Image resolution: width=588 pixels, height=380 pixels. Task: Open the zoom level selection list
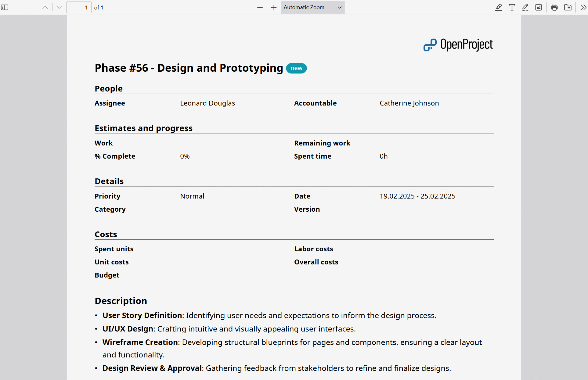tap(312, 7)
